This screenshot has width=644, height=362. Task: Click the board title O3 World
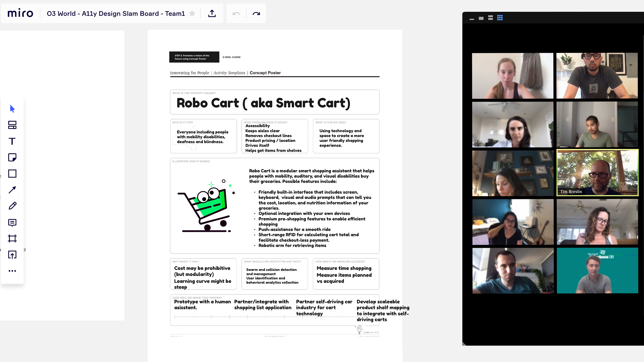pos(116,13)
